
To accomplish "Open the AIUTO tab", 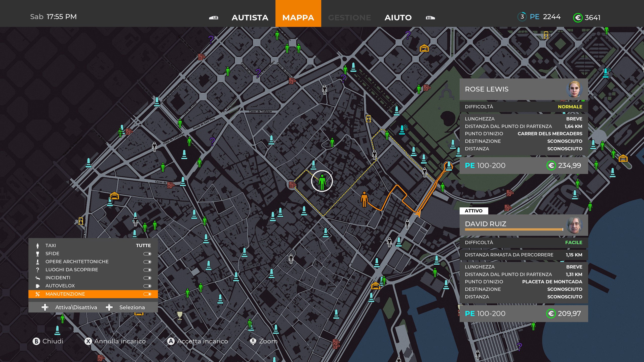I will point(398,18).
